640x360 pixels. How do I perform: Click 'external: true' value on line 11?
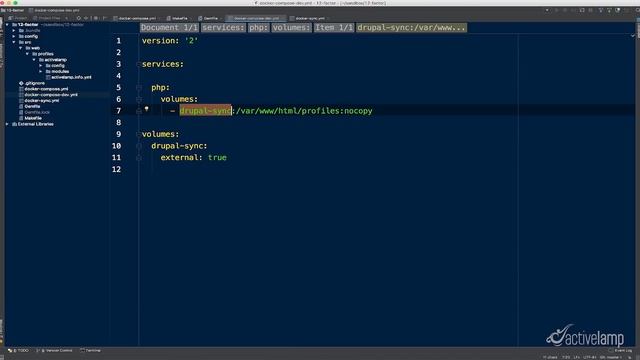pos(217,158)
